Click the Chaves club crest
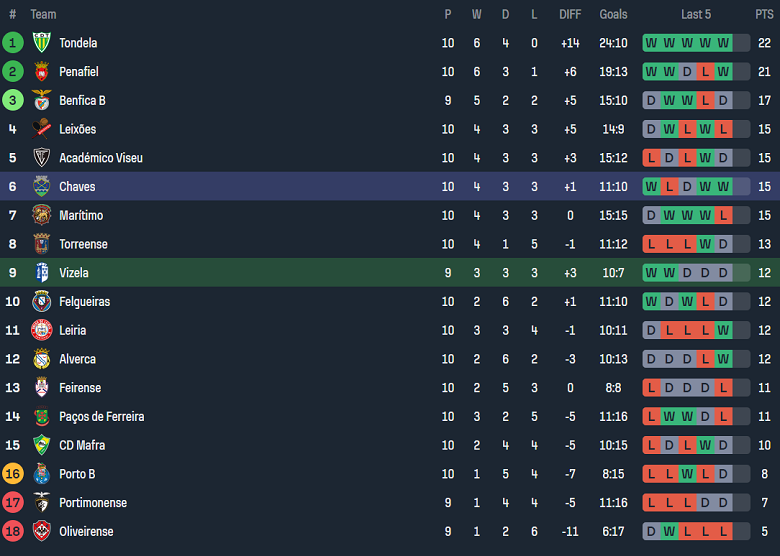 [42, 187]
